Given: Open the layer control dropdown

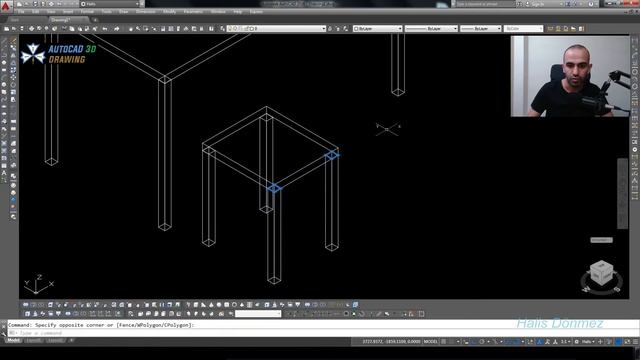Looking at the screenshot, I should [x=276, y=29].
